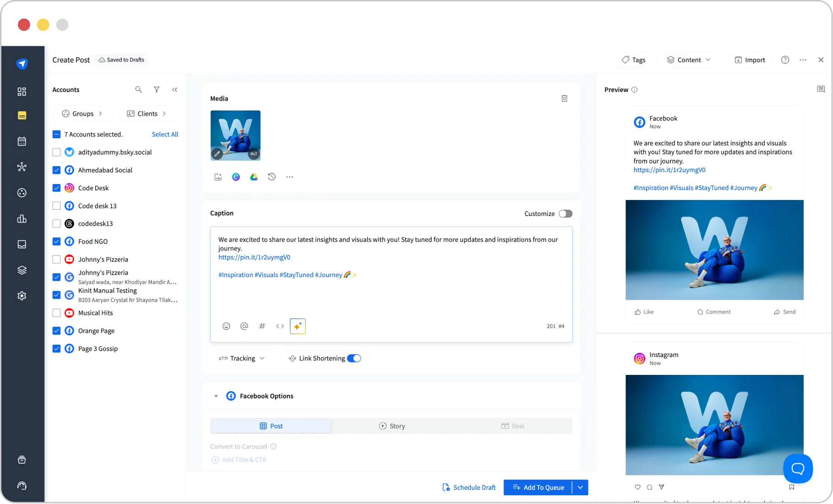The width and height of the screenshot is (833, 504).
Task: Open the emoji picker in the caption toolbar
Action: coord(226,326)
